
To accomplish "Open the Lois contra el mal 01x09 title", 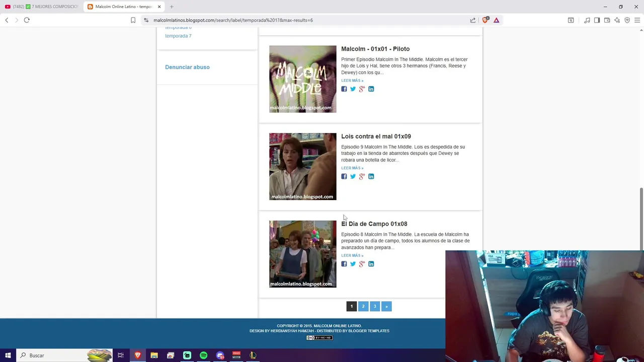I will pos(376,136).
